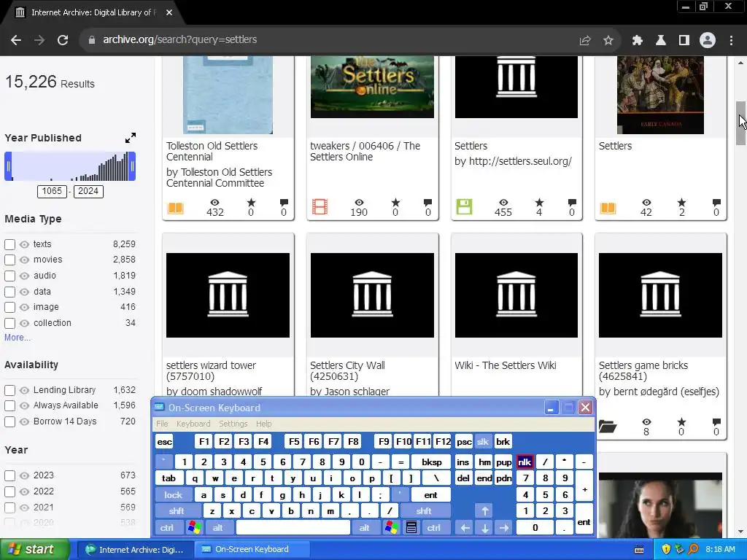
Task: Toggle the eye icon next to texts
Action: [x=24, y=244]
